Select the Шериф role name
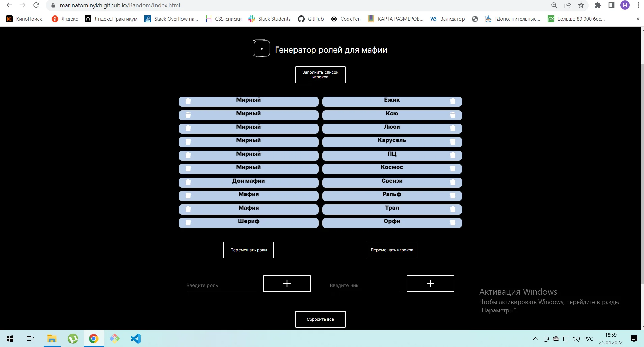Image resolution: width=644 pixels, height=347 pixels. [x=249, y=221]
